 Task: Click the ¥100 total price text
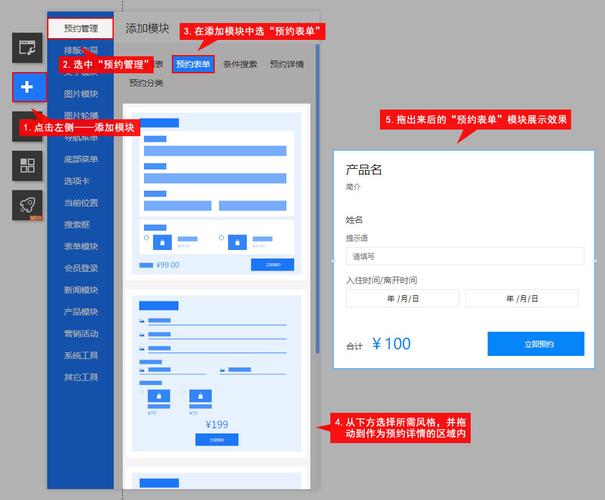[391, 344]
